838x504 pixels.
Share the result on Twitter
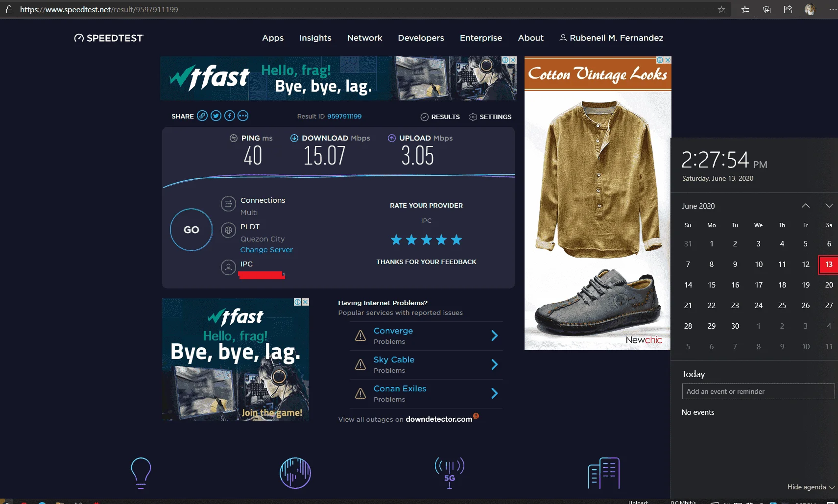pos(216,116)
